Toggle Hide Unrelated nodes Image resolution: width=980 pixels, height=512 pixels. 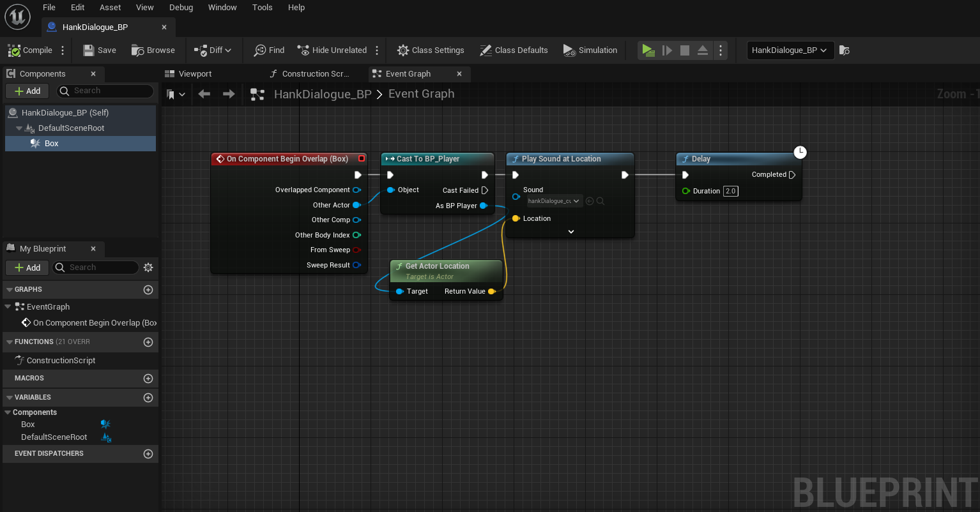(x=332, y=50)
